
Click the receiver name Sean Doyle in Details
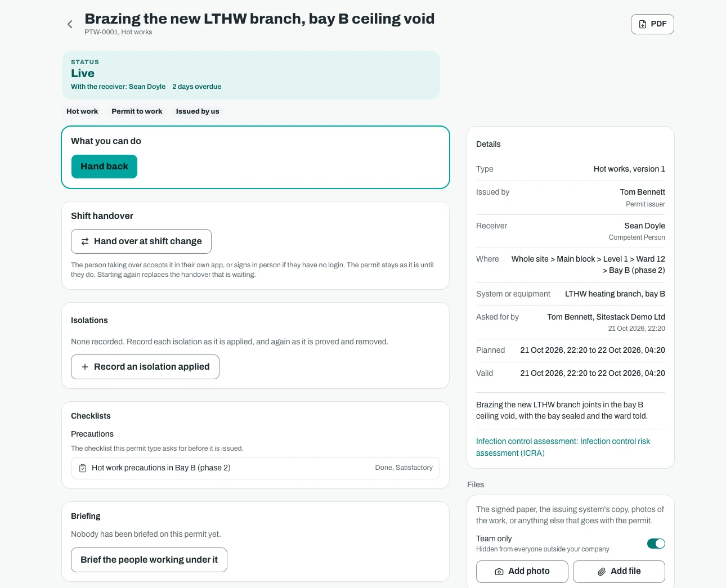(645, 226)
